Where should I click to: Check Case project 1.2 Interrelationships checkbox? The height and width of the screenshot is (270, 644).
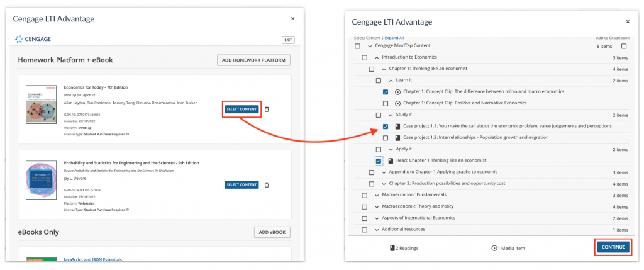tap(386, 138)
